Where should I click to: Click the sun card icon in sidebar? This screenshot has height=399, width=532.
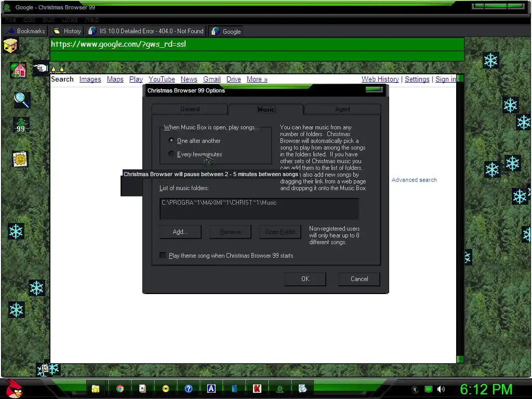tap(20, 159)
